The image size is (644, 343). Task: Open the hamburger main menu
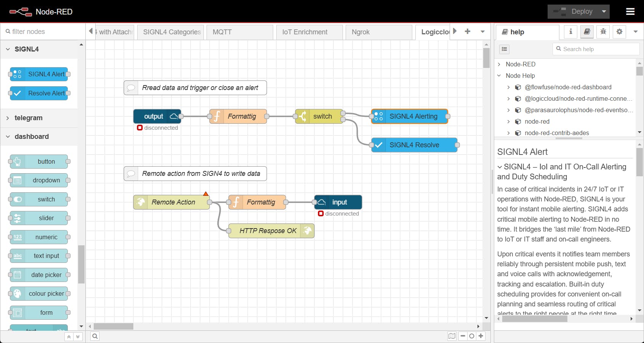click(630, 12)
